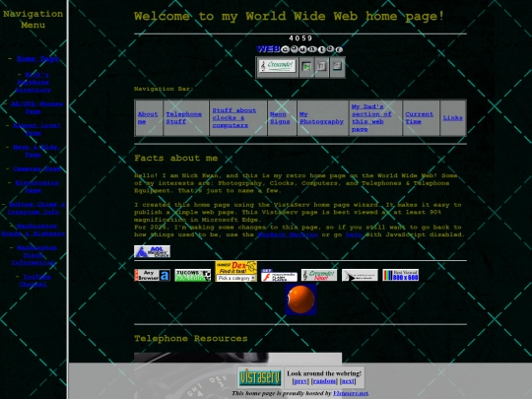Image resolution: width=532 pixels, height=399 pixels.
Task: Click the Any Browser badge
Action: (x=152, y=275)
